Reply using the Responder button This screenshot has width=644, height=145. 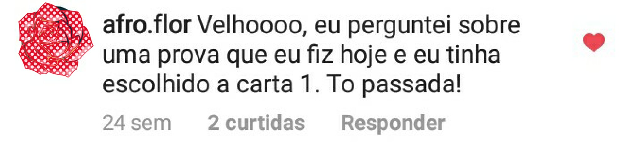393,123
